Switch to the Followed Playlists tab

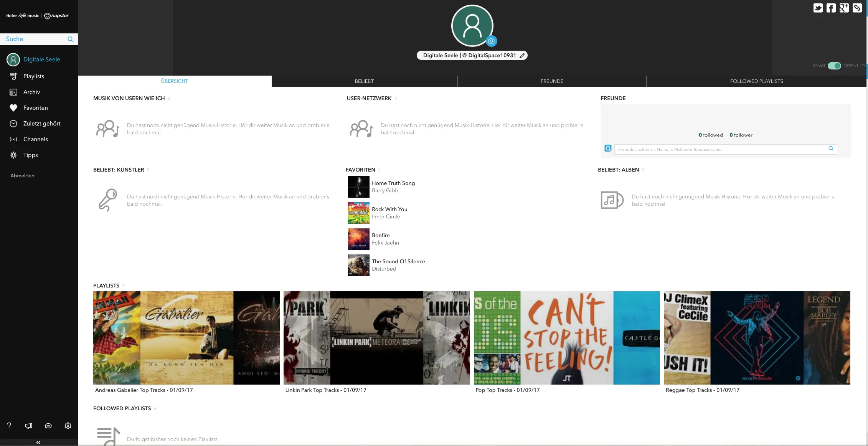point(756,81)
